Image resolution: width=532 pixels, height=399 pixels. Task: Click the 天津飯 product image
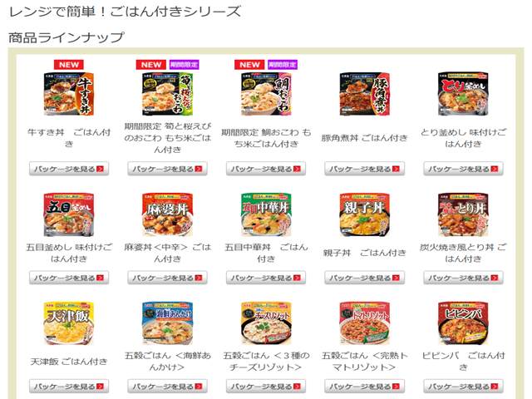click(x=69, y=323)
